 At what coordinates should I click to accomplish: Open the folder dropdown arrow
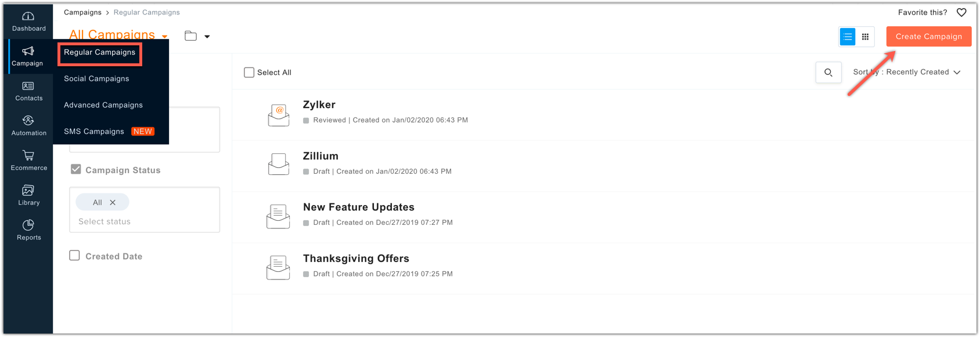[x=207, y=37]
